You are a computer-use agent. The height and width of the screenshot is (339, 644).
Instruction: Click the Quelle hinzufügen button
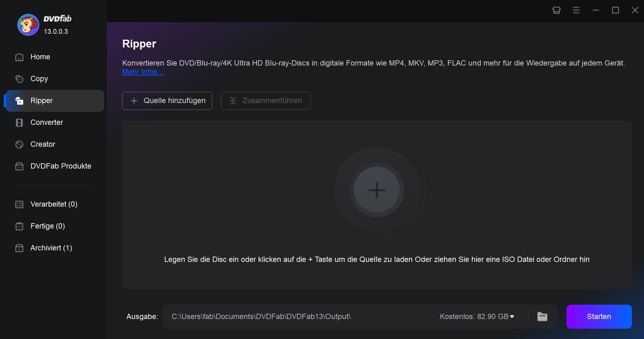pos(168,101)
